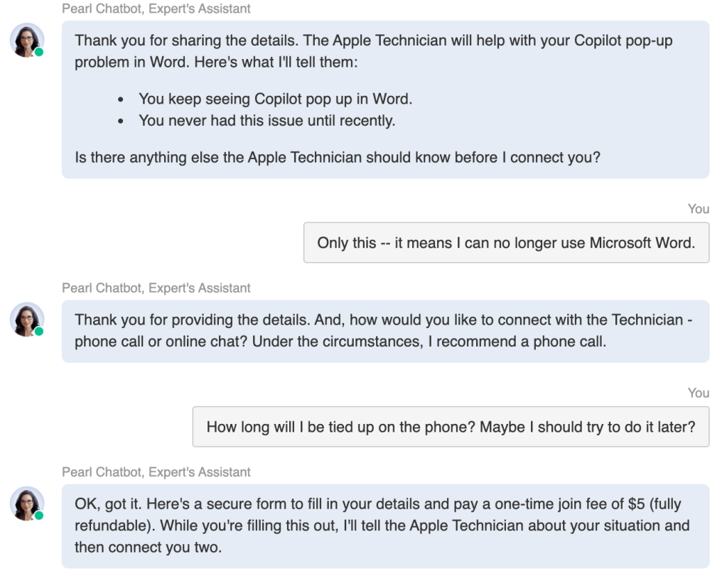This screenshot has height=588, width=727.
Task: Click the bullet "You never had this issue until recently"
Action: [266, 121]
